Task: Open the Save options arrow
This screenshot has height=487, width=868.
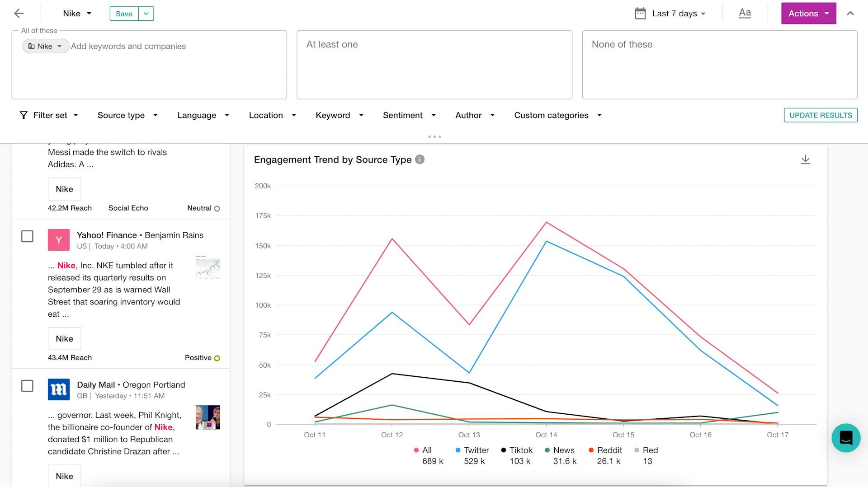Action: (146, 14)
